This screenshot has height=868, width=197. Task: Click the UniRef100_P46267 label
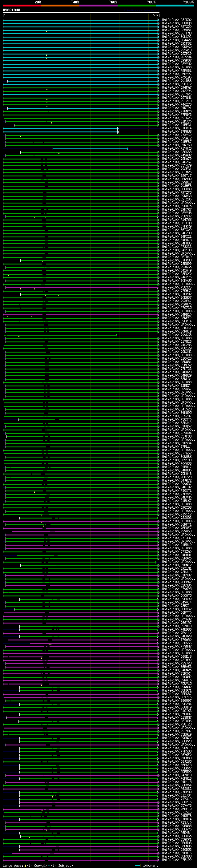[x=177, y=162]
